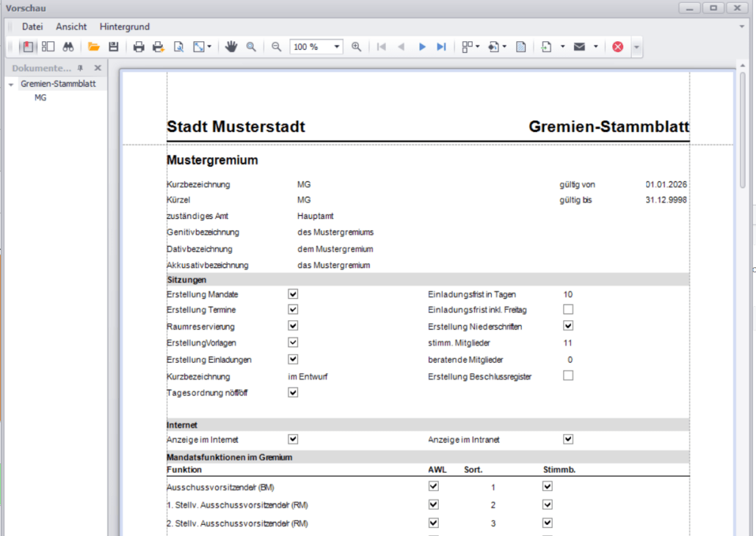Click the red close preview icon
This screenshot has width=756, height=536.
pos(618,47)
